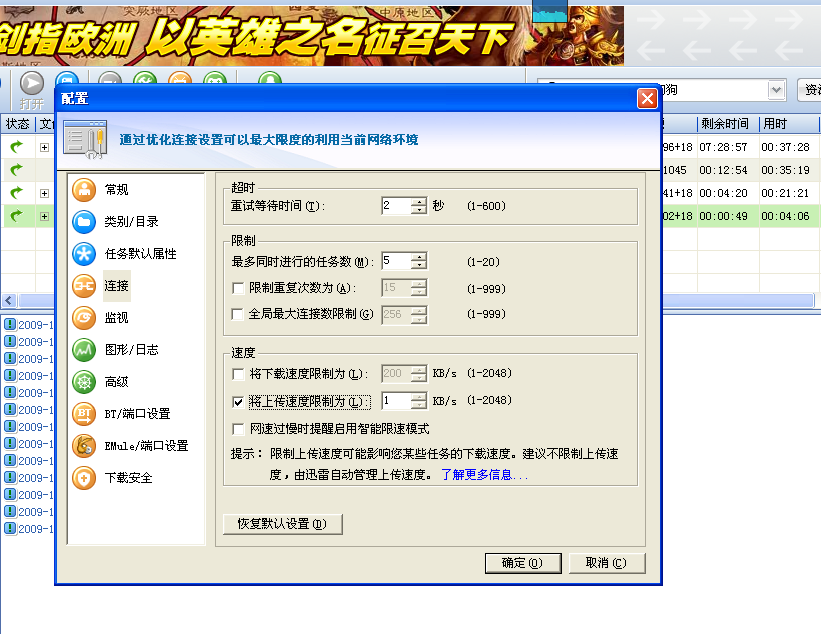
Task: Check the 将下载速度限制为 option
Action: [x=238, y=375]
